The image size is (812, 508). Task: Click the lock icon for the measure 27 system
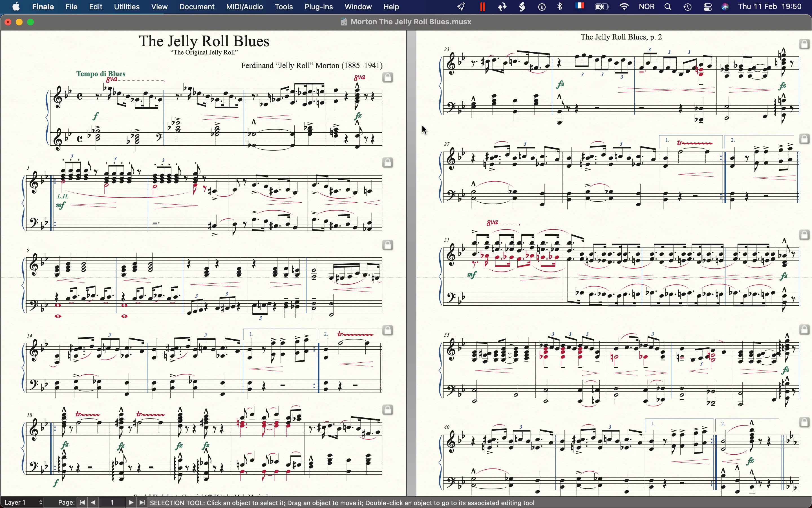pos(805,139)
